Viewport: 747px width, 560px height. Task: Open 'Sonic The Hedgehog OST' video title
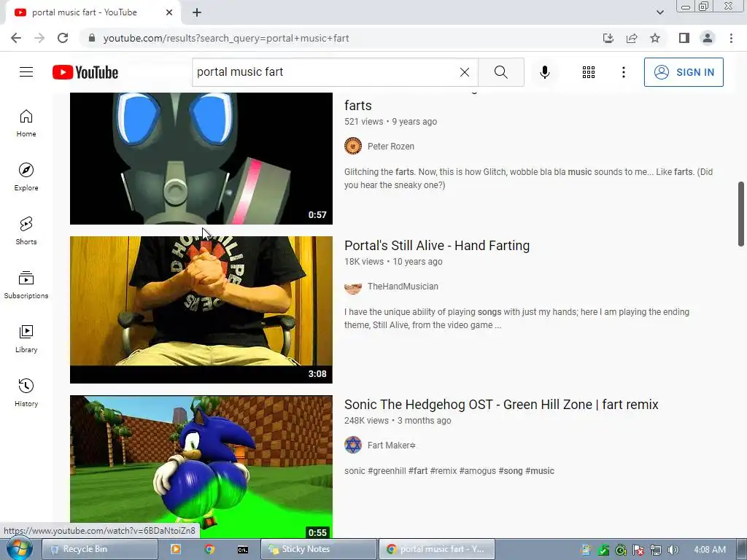coord(501,404)
